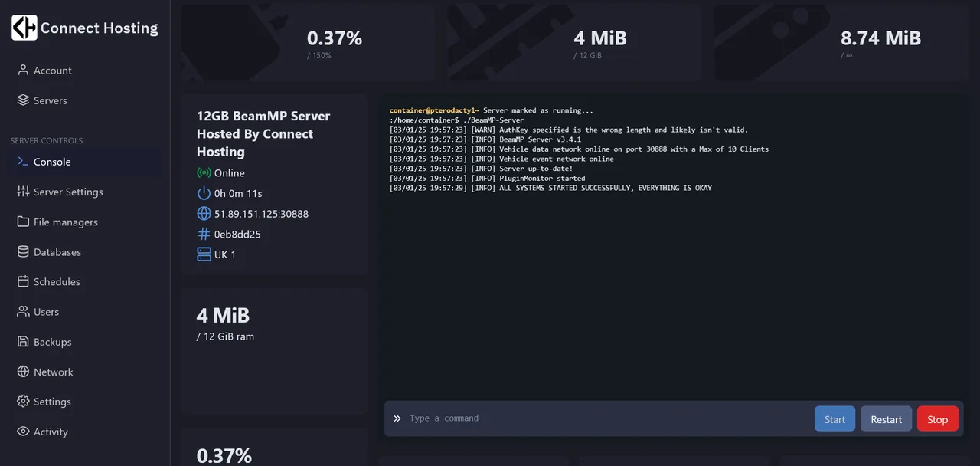Click the Settings gear icon

click(x=23, y=402)
